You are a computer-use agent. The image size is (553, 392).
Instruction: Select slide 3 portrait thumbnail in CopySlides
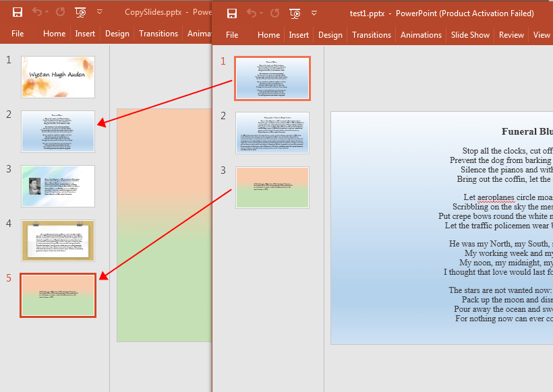tap(58, 186)
